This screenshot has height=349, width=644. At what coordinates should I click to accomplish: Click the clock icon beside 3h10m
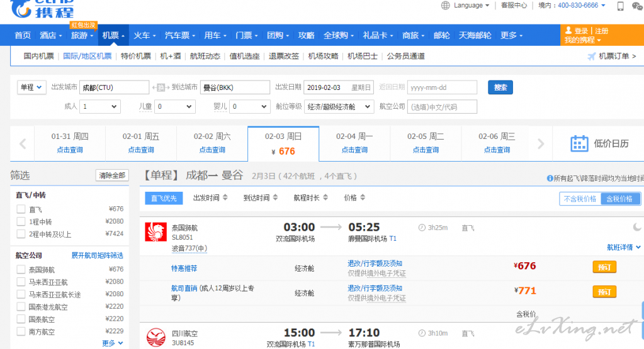pos(422,333)
